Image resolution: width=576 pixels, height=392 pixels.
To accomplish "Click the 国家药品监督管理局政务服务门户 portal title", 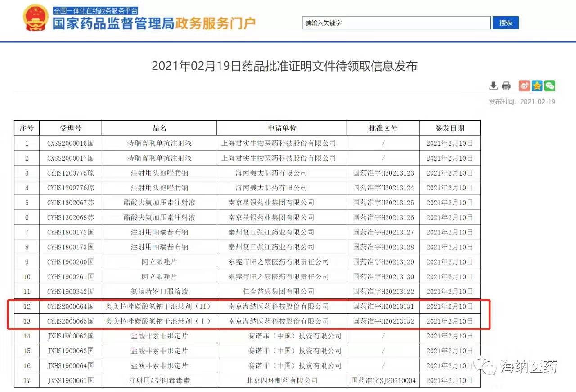I will [154, 23].
